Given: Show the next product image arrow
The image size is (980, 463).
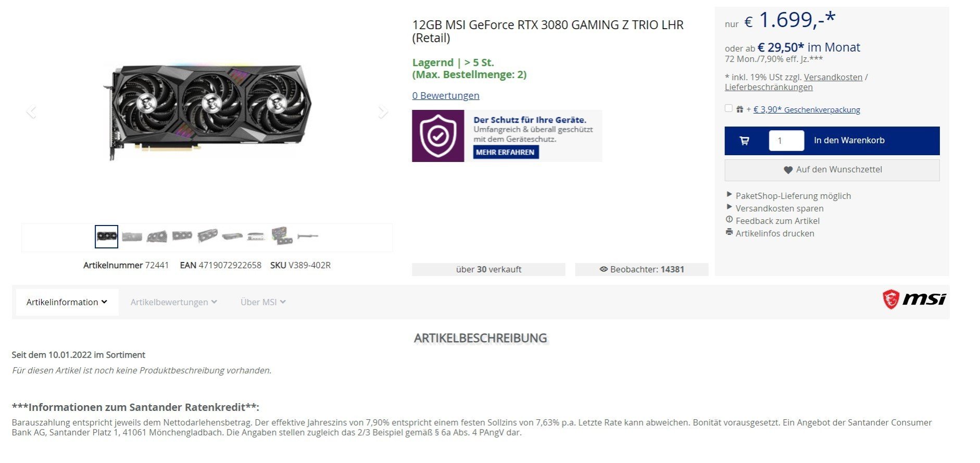Looking at the screenshot, I should [383, 111].
